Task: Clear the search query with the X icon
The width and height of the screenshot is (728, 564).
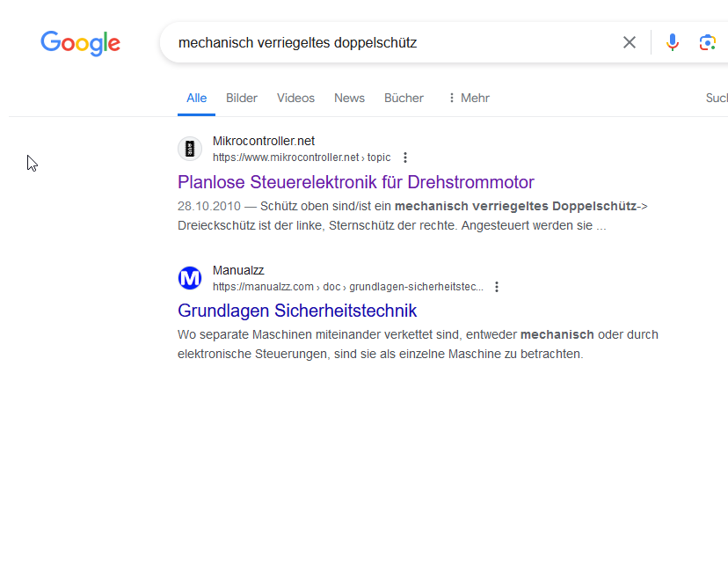Action: coord(630,43)
